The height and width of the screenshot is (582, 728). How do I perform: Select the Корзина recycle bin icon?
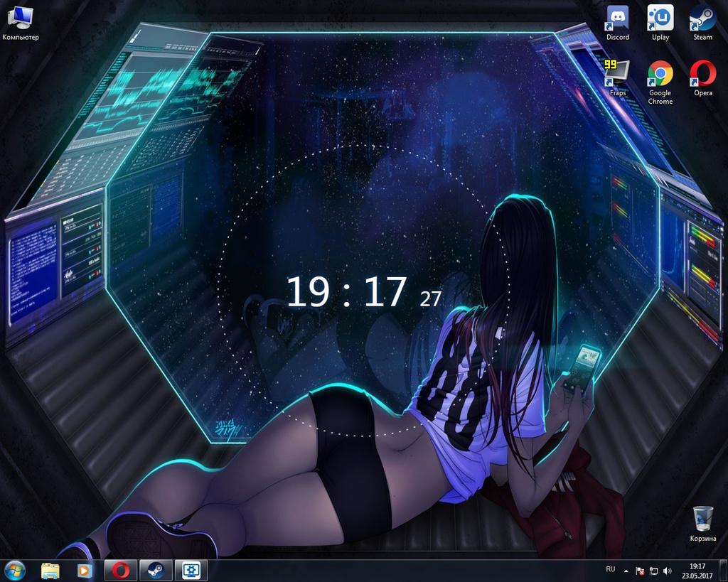pos(703,524)
